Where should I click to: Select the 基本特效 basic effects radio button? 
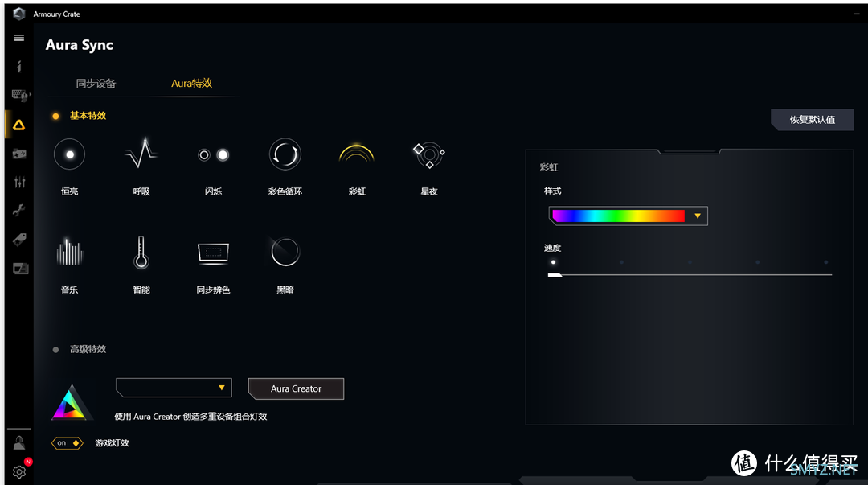pos(55,116)
